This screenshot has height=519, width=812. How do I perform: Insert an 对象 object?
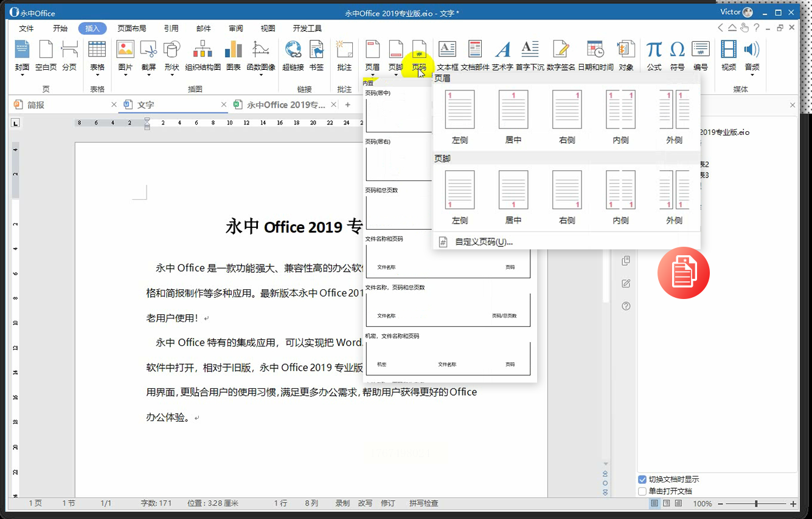pos(626,50)
